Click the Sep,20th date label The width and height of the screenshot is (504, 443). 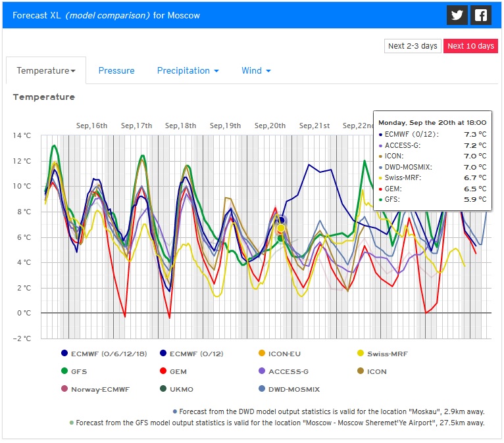[x=270, y=126]
